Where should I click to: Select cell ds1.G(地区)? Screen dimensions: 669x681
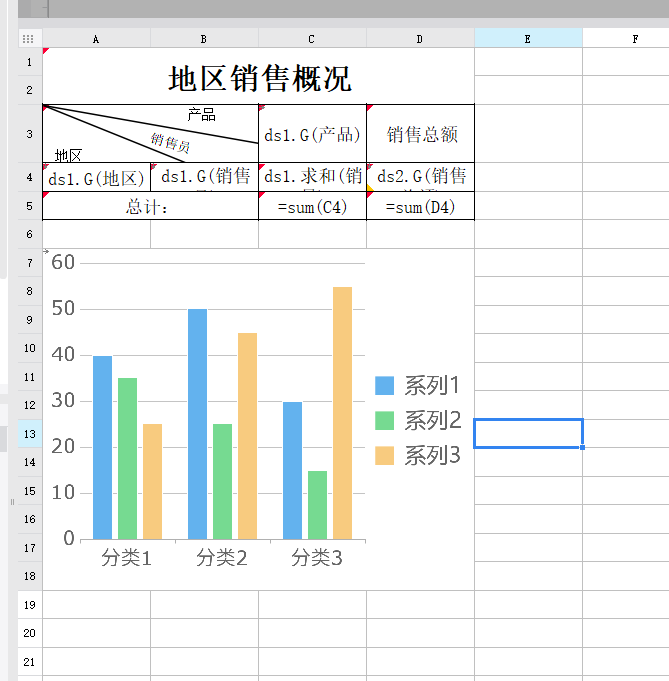tap(96, 177)
